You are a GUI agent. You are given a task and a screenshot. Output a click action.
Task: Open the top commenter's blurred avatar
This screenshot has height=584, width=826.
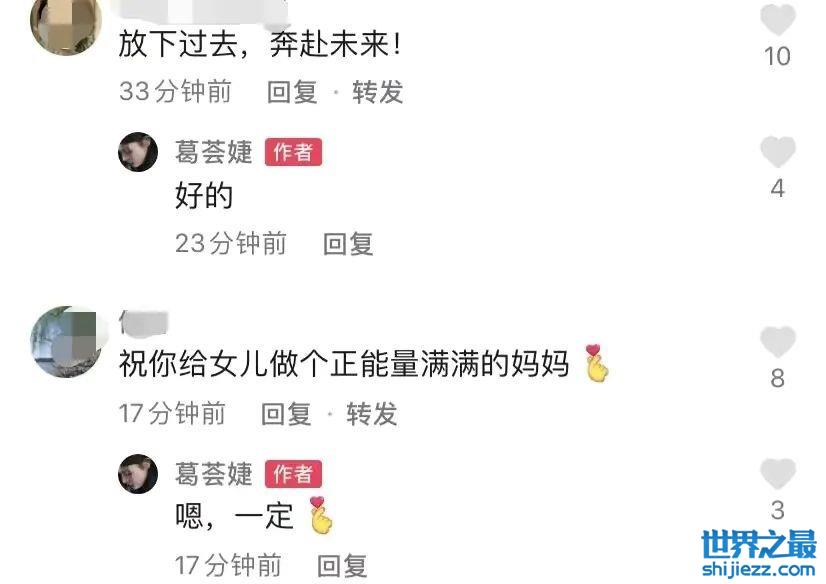65,24
